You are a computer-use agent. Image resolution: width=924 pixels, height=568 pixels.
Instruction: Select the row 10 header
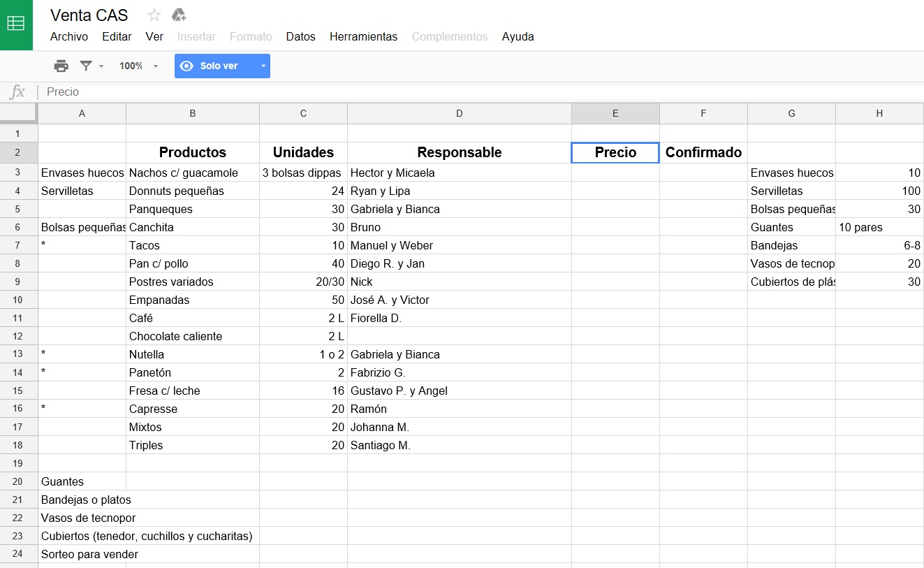click(19, 300)
